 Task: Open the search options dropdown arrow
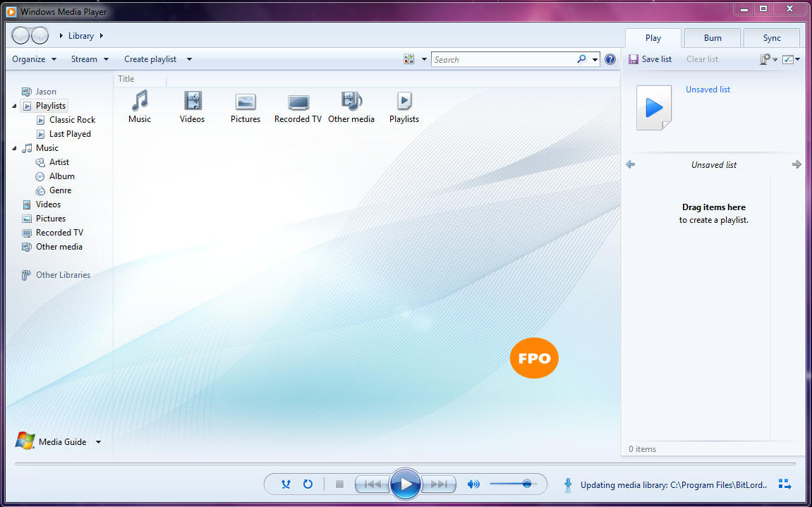click(x=595, y=59)
